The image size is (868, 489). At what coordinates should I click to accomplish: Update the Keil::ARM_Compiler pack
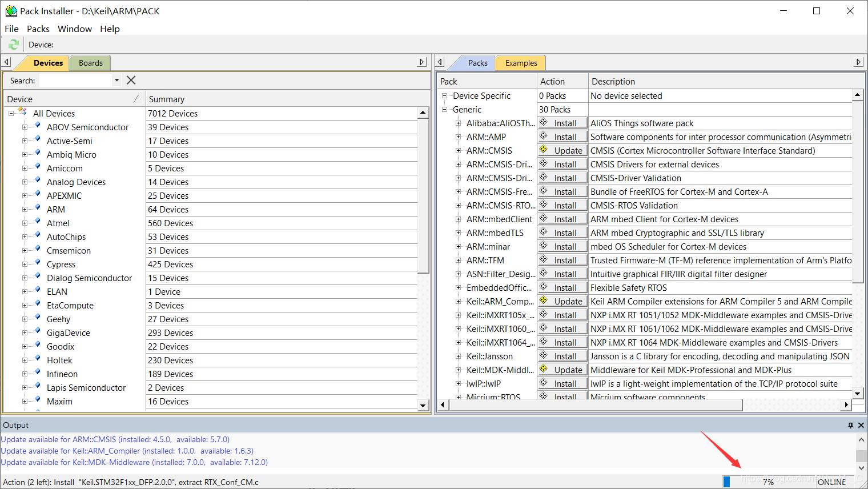coord(562,301)
